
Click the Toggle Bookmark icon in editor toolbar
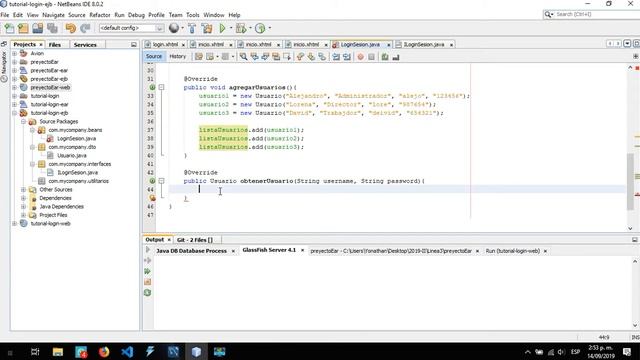322,57
